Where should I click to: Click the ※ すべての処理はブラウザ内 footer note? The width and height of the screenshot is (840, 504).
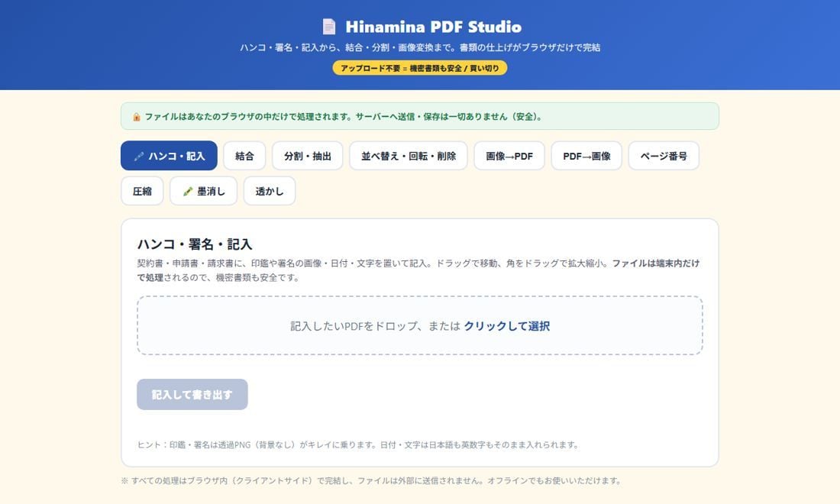pos(370,480)
